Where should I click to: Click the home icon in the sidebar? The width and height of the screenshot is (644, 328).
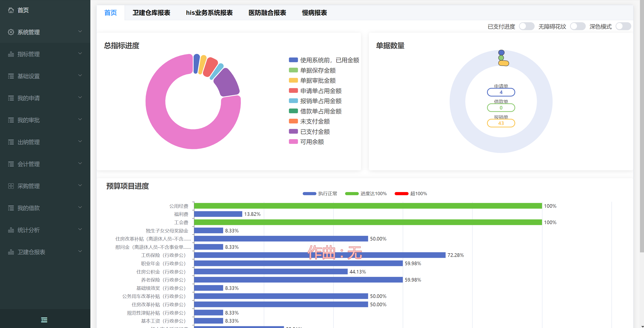pyautogui.click(x=11, y=10)
